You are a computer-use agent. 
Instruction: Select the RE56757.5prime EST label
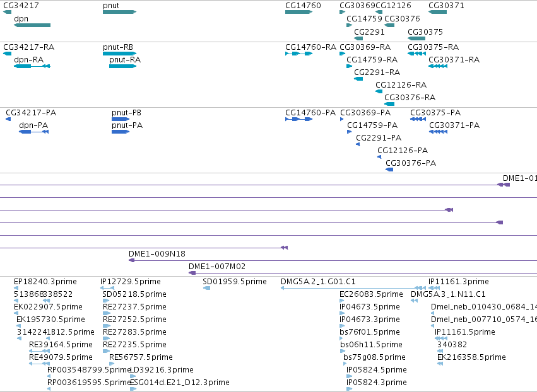coord(141,357)
